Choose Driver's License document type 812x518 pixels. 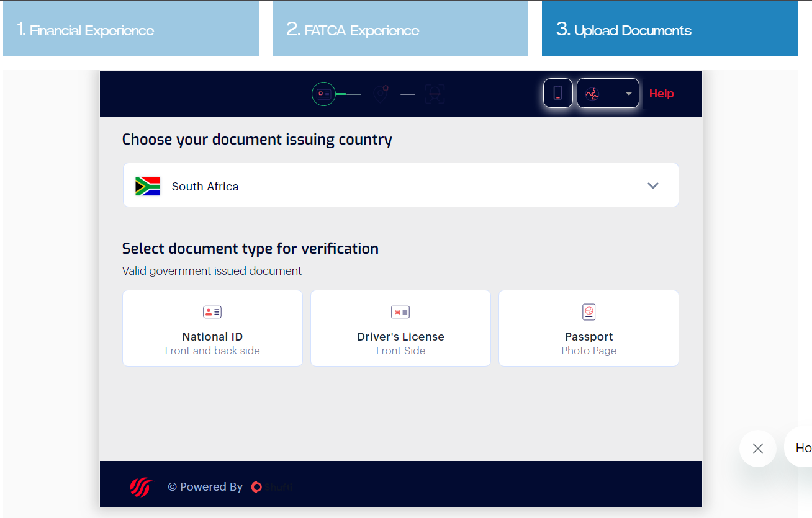(x=400, y=328)
